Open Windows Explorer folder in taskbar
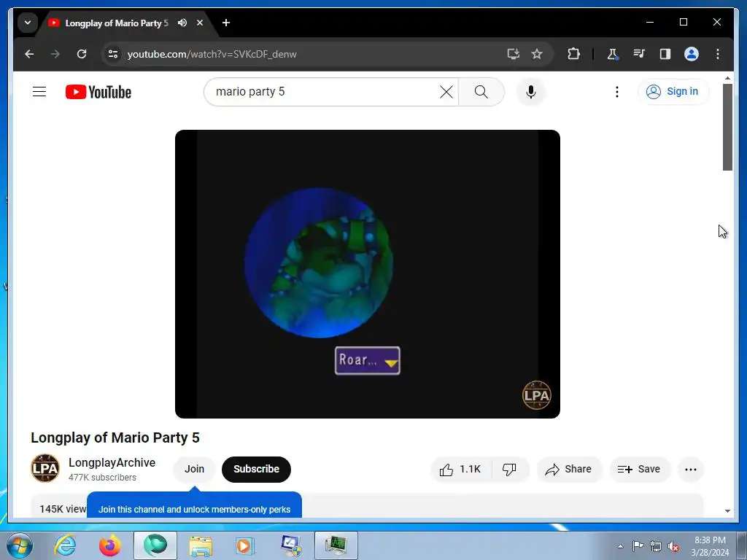Screen dimensions: 747x560 201,545
